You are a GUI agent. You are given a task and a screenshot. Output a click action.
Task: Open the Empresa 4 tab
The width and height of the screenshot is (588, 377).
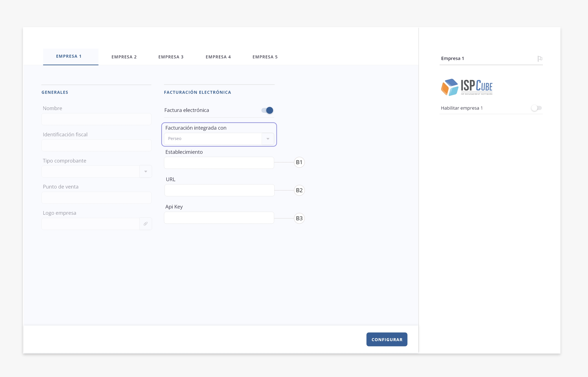click(x=218, y=57)
